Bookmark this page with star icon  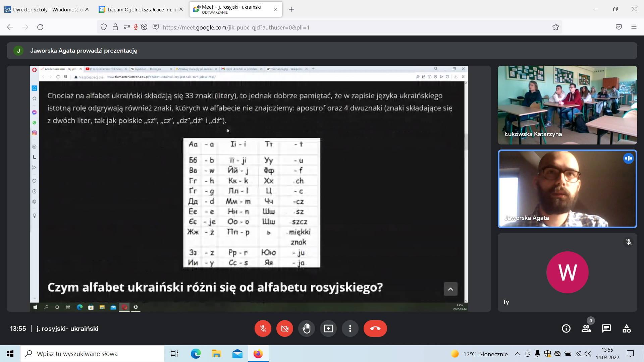click(x=556, y=27)
